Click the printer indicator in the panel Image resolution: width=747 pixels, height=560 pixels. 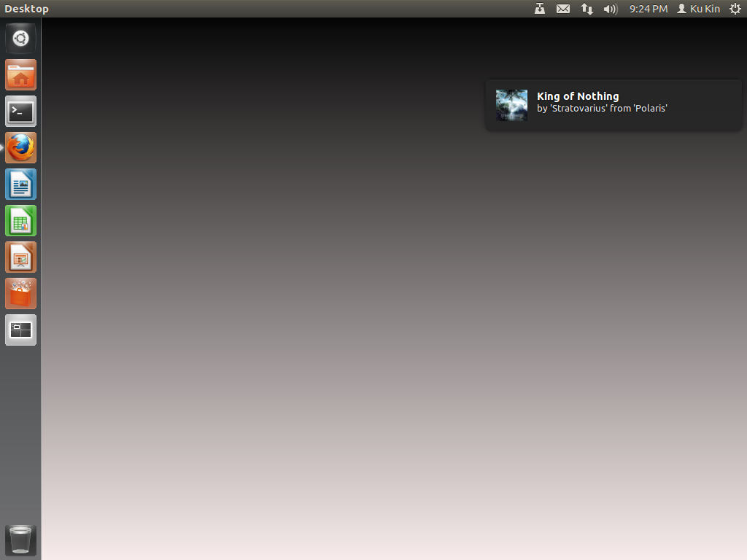[x=540, y=9]
